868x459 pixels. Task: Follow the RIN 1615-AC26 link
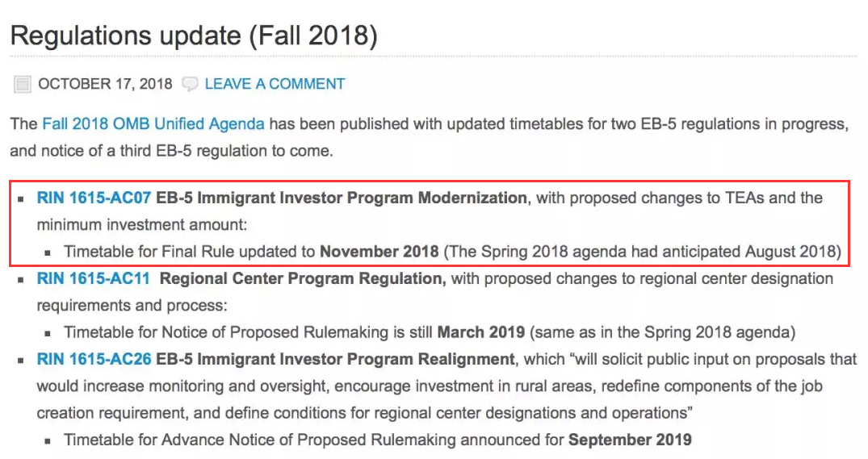[x=94, y=359]
